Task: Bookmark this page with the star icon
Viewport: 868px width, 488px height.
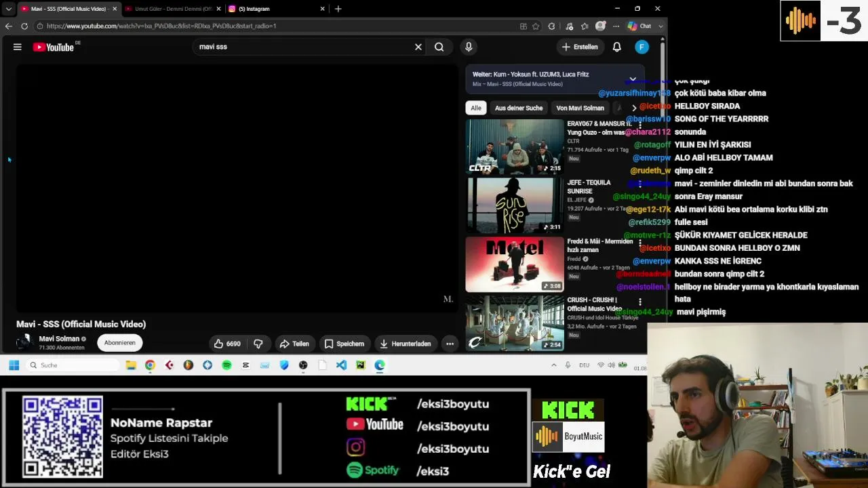Action: click(536, 26)
